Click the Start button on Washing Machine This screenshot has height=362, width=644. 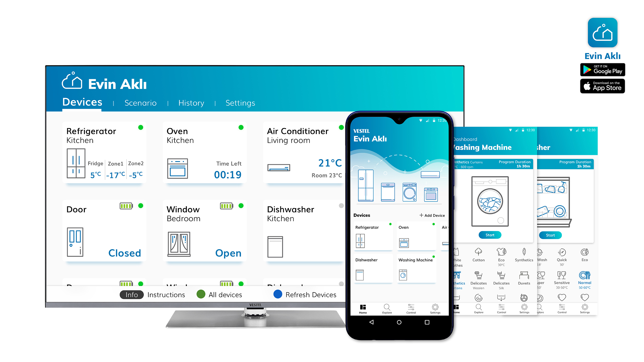tap(489, 235)
